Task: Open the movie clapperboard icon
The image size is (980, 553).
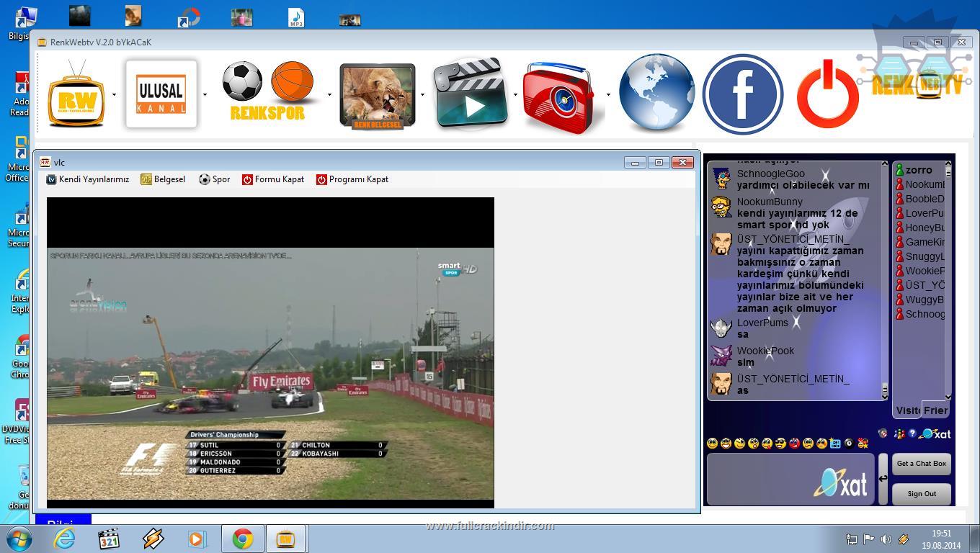Action: (471, 95)
